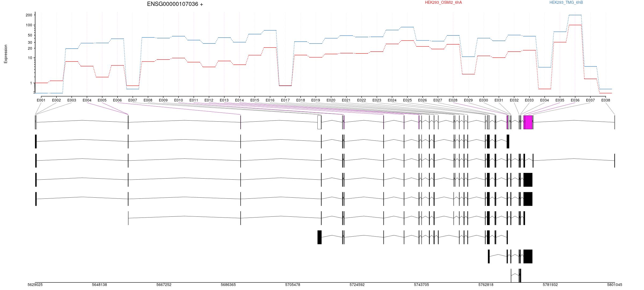The width and height of the screenshot is (644, 290).
Task: Select exon label E024
Action: coord(392,100)
